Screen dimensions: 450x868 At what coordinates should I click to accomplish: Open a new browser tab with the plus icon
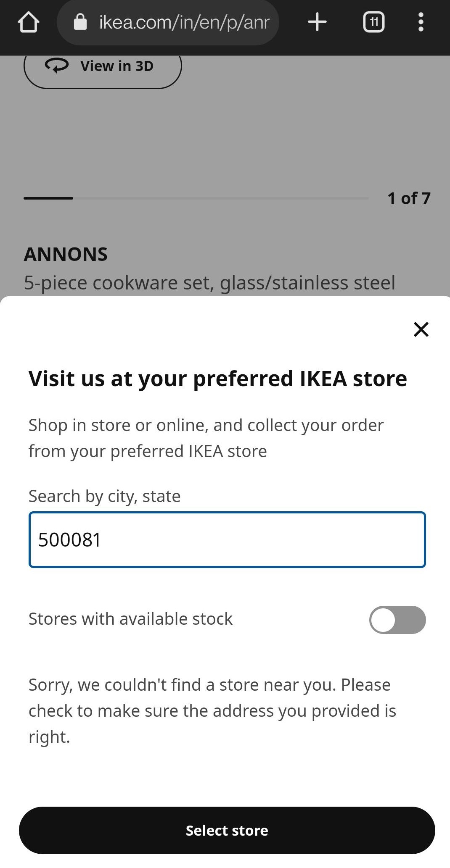coord(317,22)
